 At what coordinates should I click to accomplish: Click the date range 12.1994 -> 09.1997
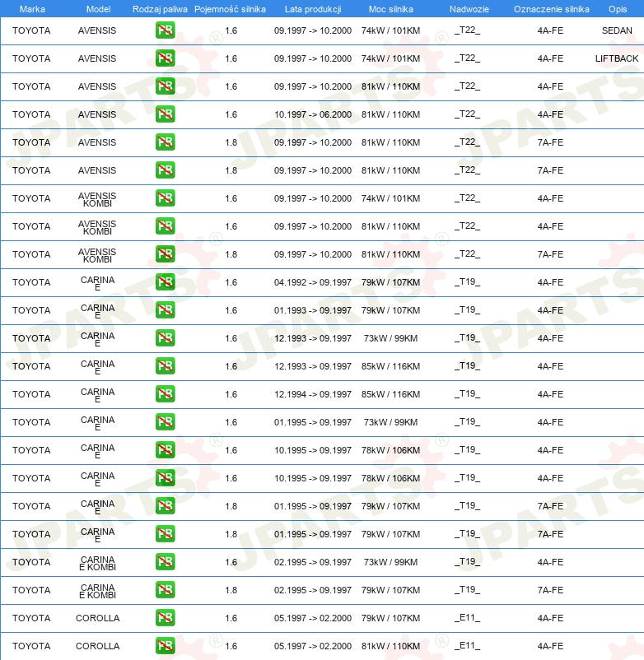point(312,394)
